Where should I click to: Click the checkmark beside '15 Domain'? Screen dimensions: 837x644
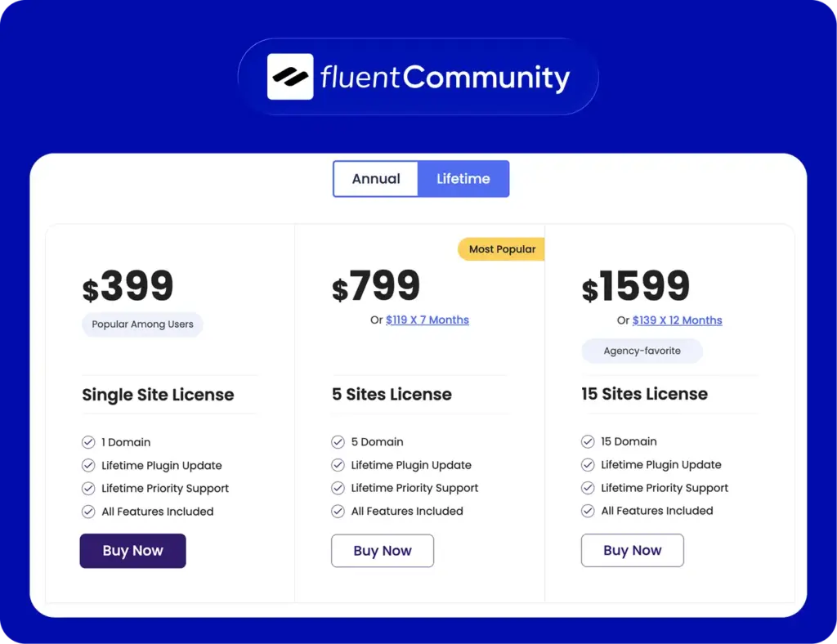588,441
